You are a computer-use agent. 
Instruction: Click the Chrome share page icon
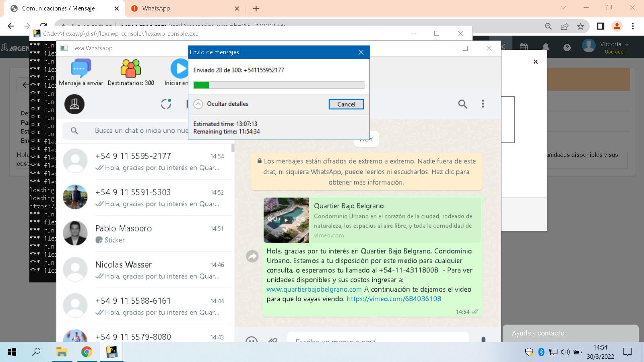[564, 26]
